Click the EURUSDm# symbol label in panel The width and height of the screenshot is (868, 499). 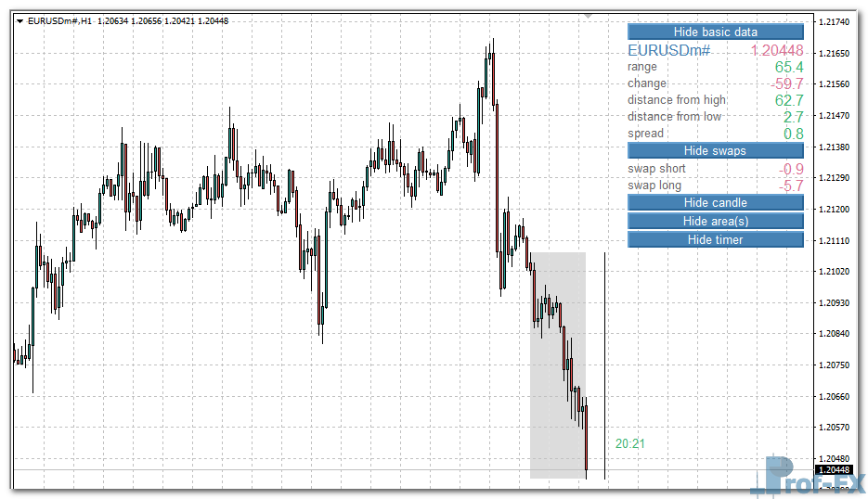pyautogui.click(x=668, y=51)
